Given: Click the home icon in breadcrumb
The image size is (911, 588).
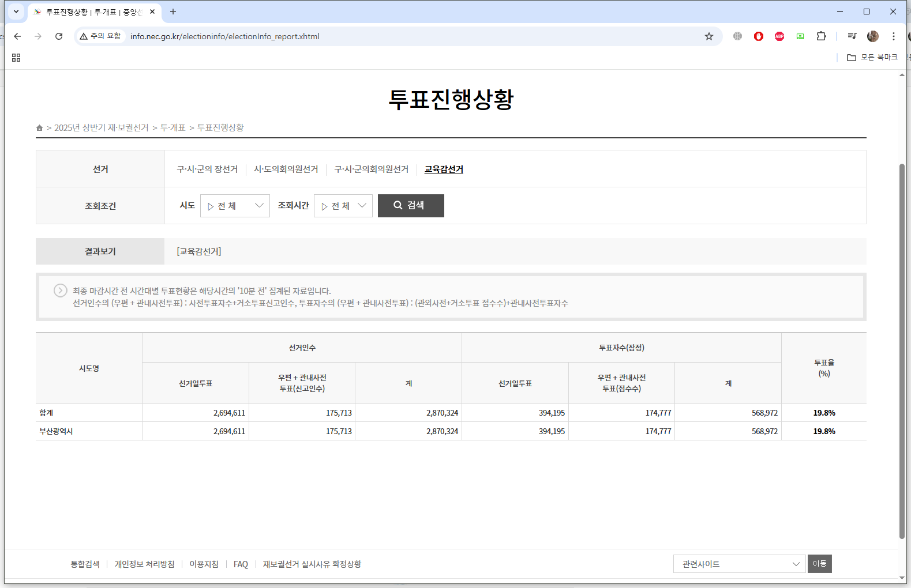Looking at the screenshot, I should click(39, 128).
